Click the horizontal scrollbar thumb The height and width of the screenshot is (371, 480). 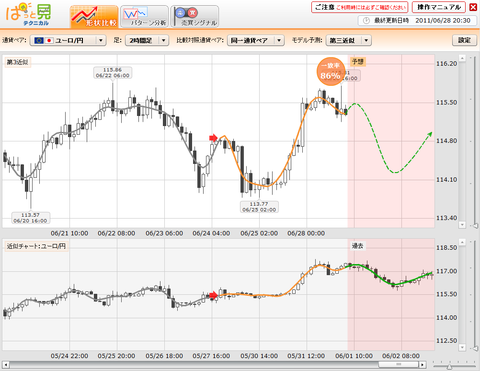point(399,364)
